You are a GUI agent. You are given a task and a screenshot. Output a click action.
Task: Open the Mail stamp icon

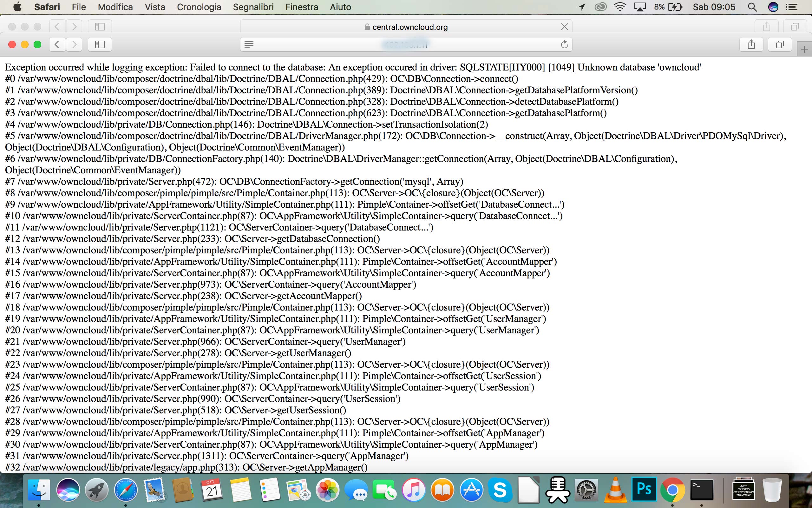click(154, 490)
